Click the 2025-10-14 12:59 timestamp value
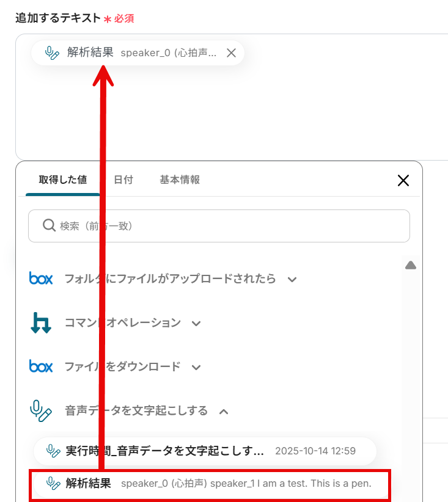 pos(315,451)
